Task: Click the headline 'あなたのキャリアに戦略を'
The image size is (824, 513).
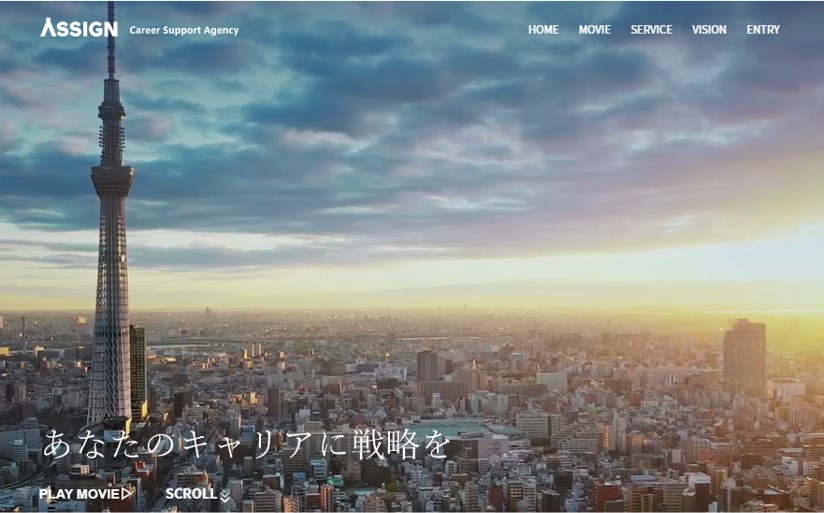Action: [x=246, y=445]
